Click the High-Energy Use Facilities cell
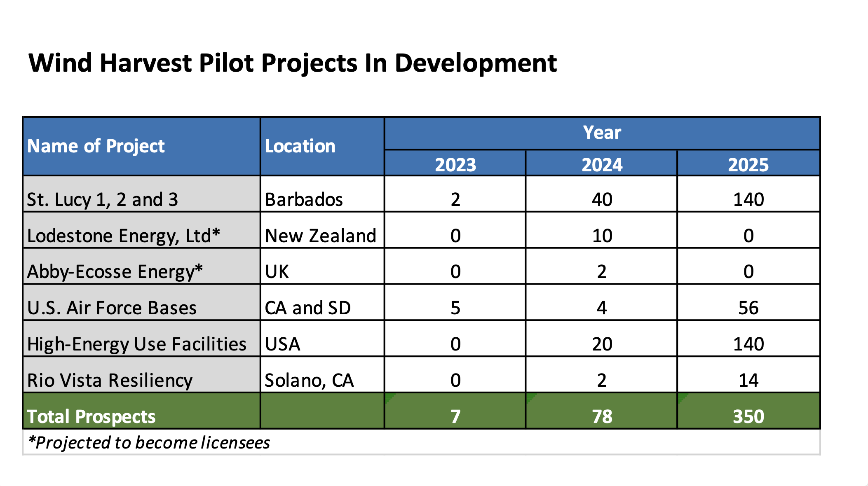This screenshot has width=868, height=486. (136, 344)
